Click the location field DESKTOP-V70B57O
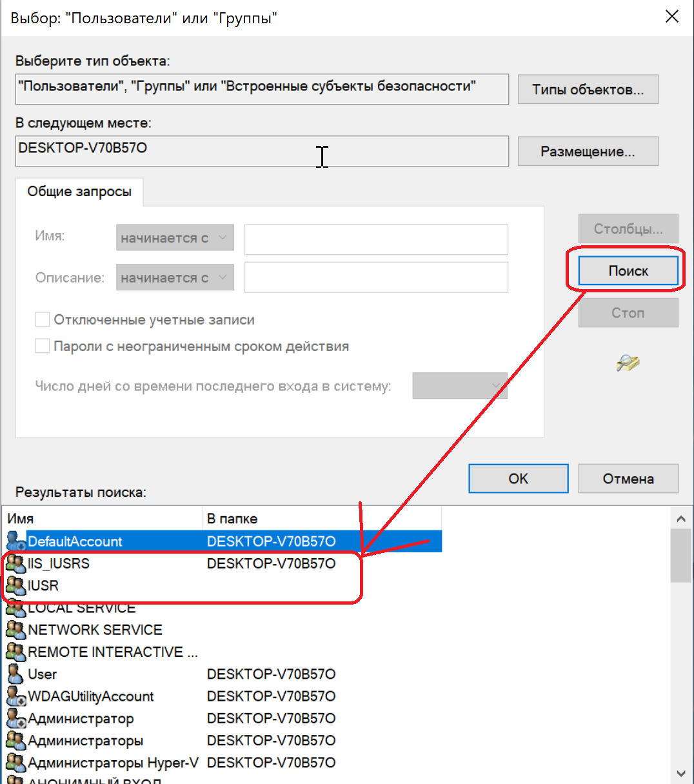 [262, 151]
